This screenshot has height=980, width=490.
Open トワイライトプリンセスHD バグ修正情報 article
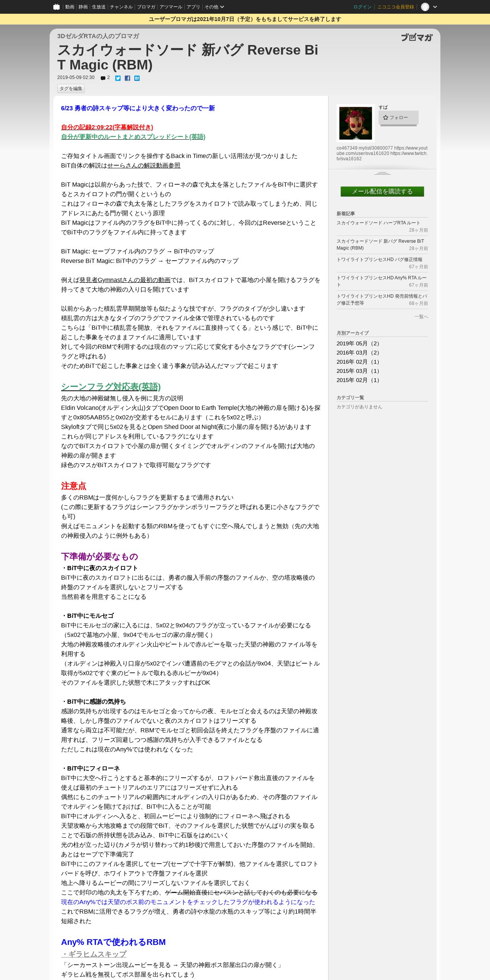[x=379, y=260]
